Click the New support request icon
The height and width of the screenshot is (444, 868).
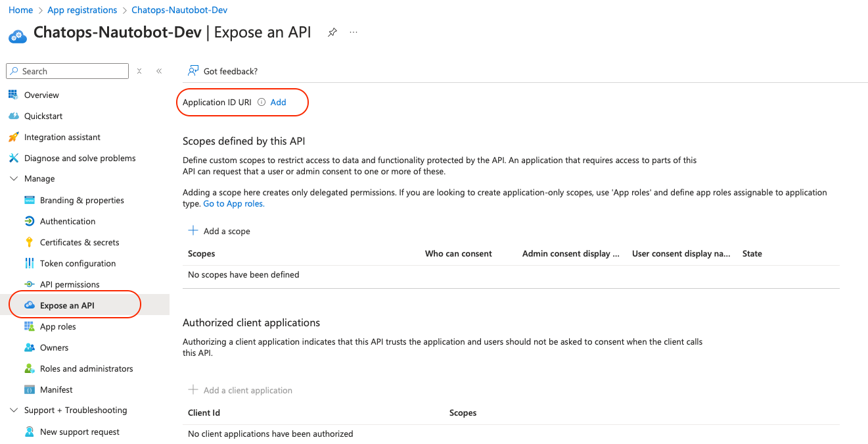tap(29, 432)
